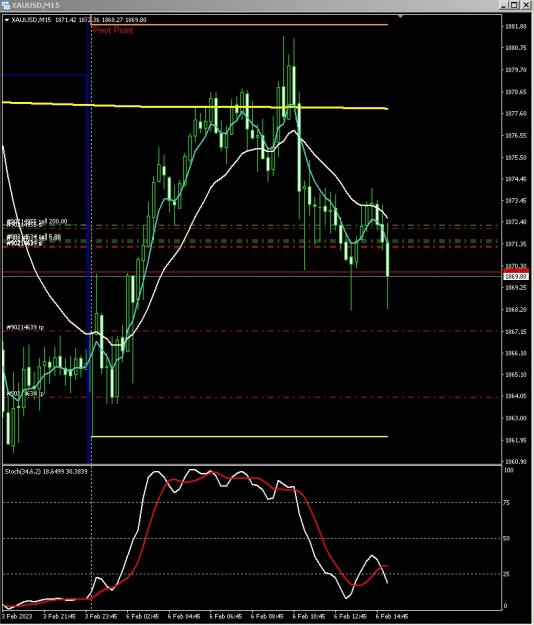Click the 25 level on stochastic scale
This screenshot has height=625, width=534.
(x=507, y=574)
